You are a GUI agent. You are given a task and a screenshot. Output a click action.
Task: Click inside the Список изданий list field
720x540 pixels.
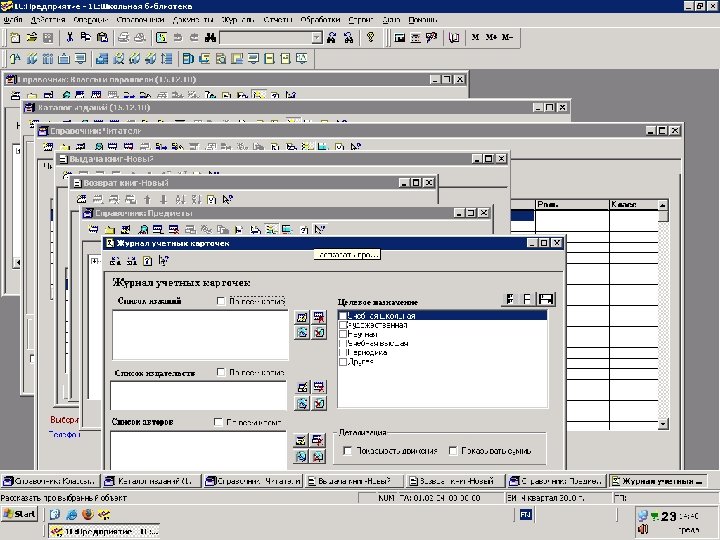click(x=200, y=335)
